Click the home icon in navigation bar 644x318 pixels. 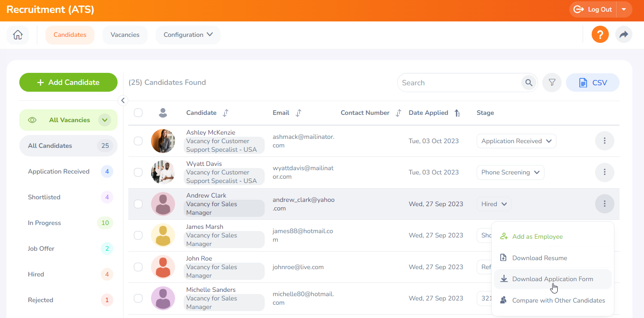18,35
